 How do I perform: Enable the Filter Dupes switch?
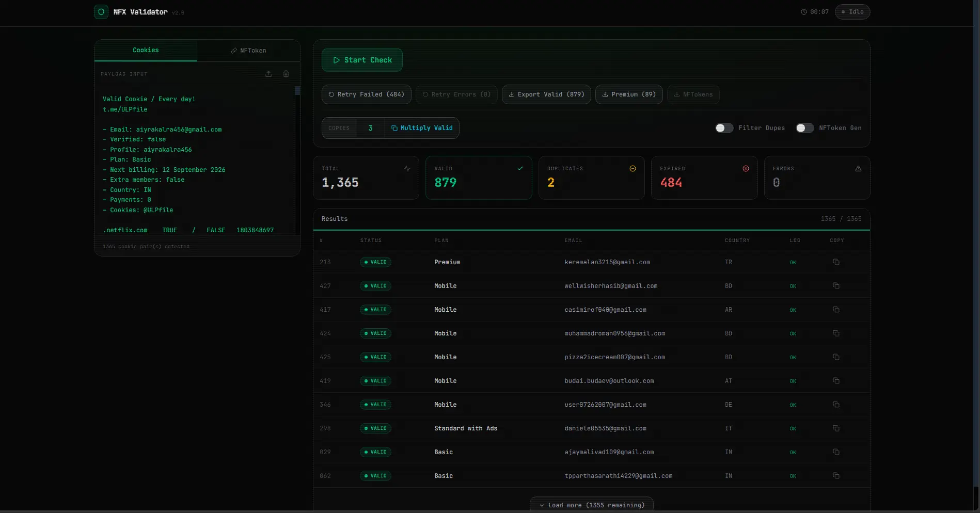pos(724,128)
